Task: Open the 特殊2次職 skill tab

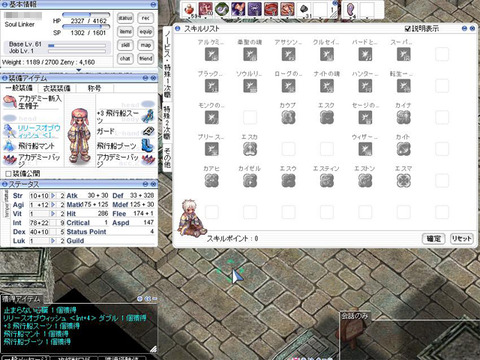Action: (x=167, y=123)
